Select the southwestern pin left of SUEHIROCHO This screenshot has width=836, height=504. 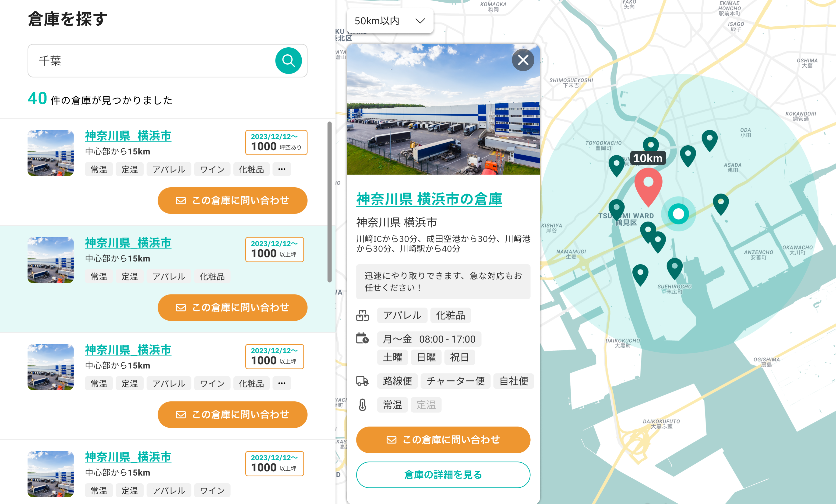pyautogui.click(x=640, y=275)
